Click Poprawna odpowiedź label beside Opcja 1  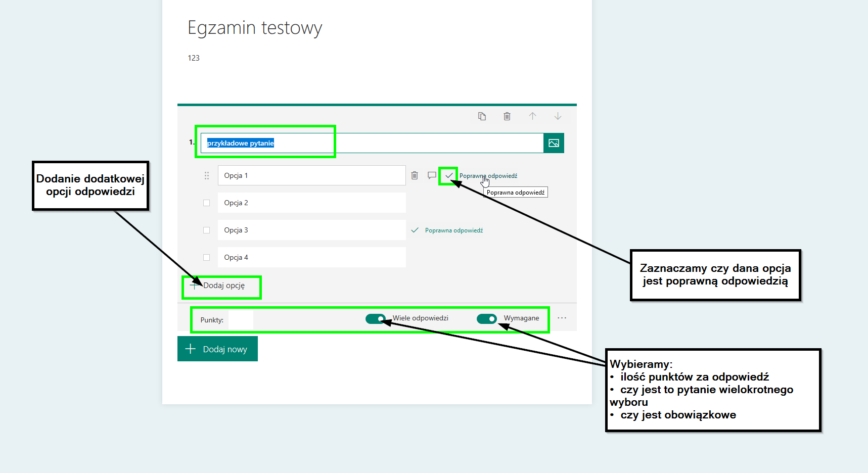(488, 176)
